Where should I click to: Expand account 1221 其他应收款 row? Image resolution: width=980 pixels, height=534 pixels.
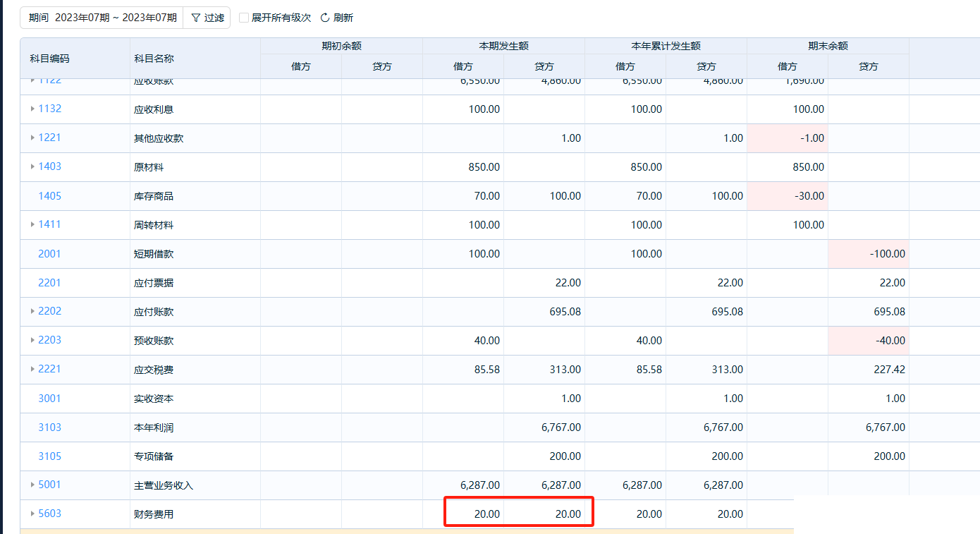(x=32, y=138)
